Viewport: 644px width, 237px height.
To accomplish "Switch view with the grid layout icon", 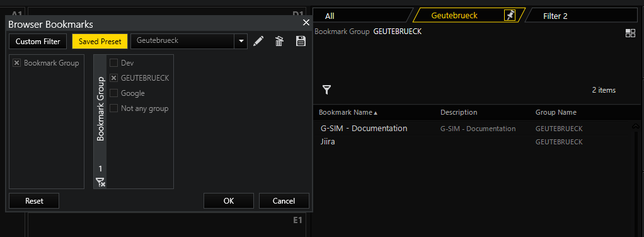I will click(630, 33).
